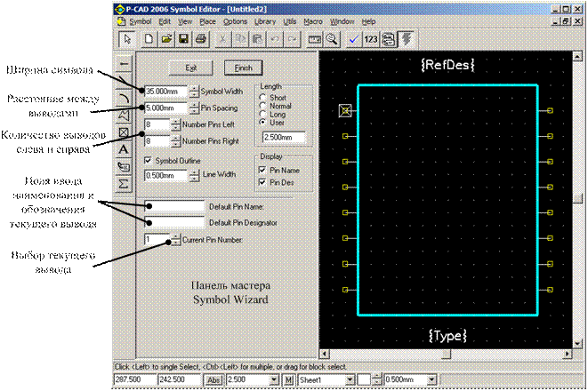
Task: Select the Place Pin tool
Action: click(124, 64)
